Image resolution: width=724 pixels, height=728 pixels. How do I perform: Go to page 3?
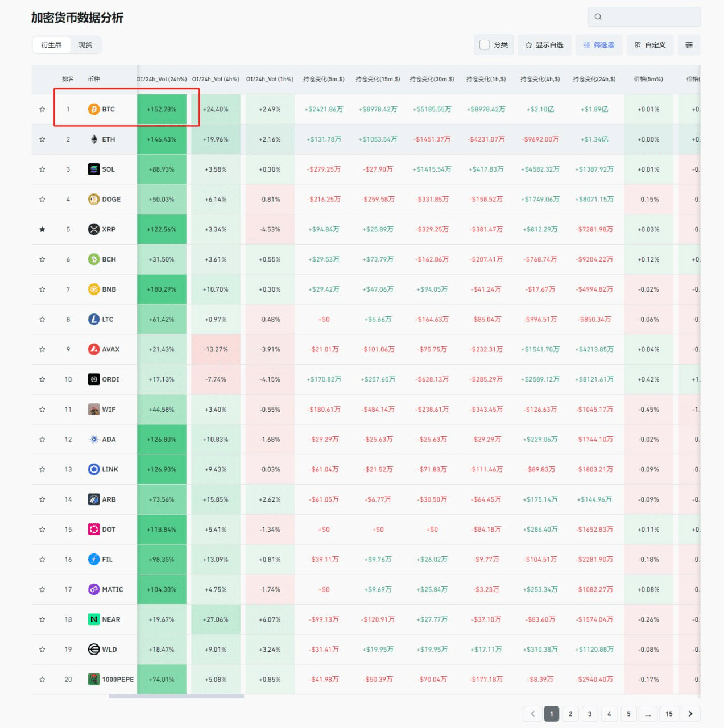[x=590, y=714]
